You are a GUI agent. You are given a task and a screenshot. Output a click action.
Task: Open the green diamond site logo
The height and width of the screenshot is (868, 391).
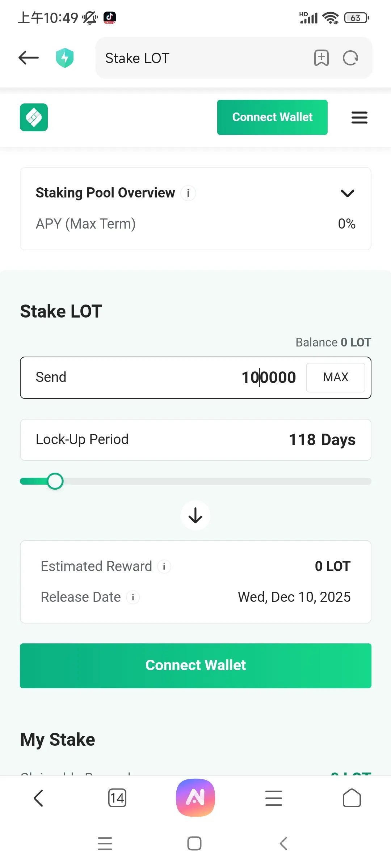(x=34, y=117)
